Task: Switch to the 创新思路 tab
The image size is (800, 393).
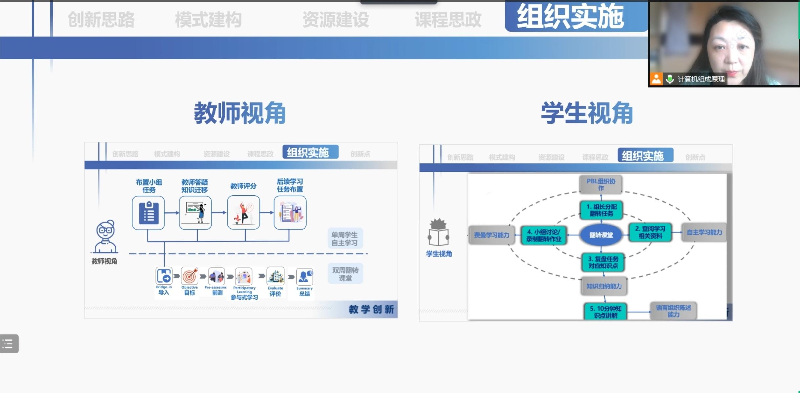Action: (x=101, y=20)
